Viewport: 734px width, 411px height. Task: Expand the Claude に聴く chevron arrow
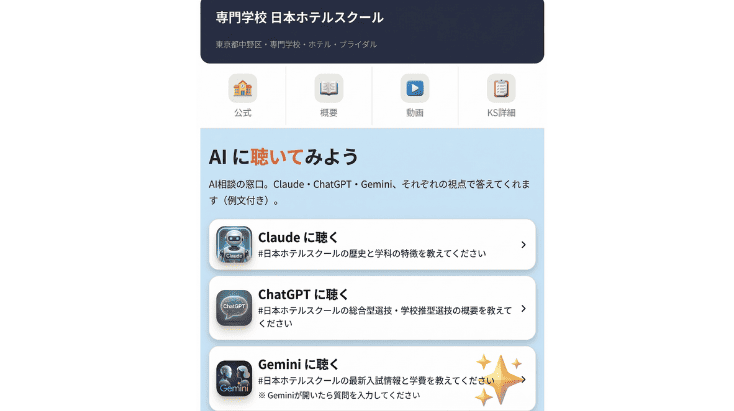tap(523, 244)
